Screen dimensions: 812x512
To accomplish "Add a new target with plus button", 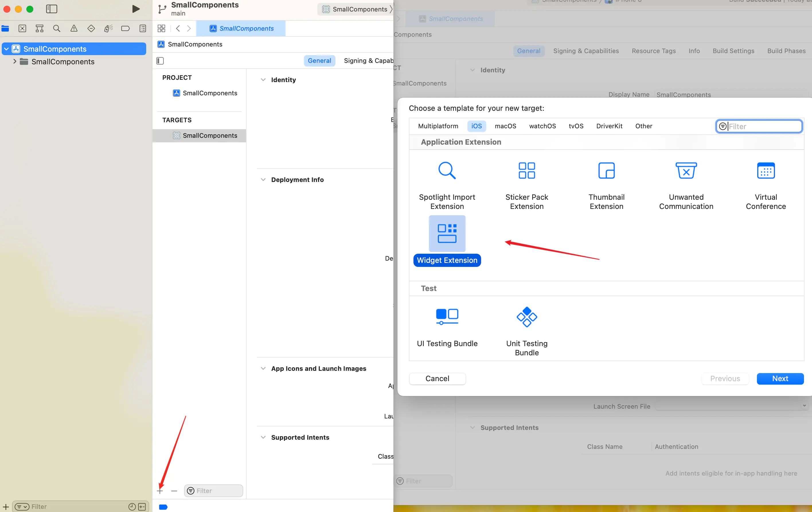I will pyautogui.click(x=160, y=491).
